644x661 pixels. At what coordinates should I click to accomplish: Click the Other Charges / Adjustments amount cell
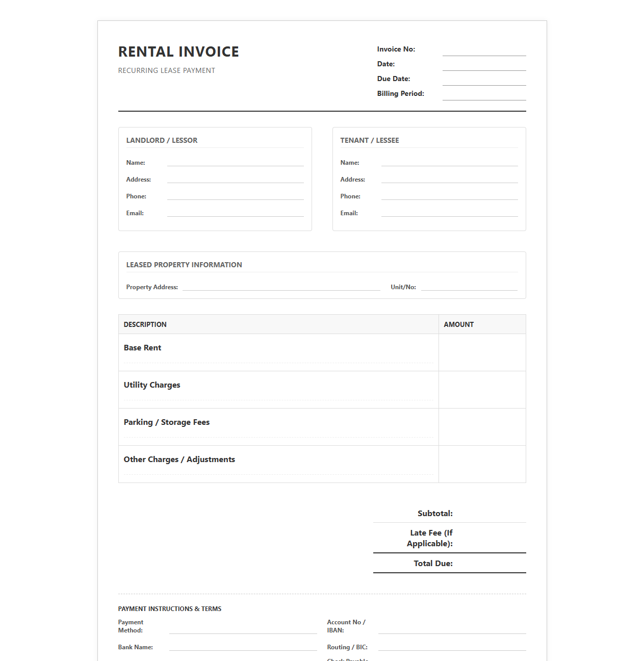(x=482, y=464)
